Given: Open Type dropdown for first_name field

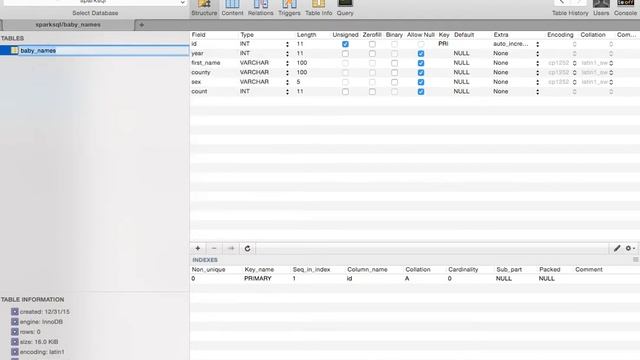Looking at the screenshot, I should [x=287, y=63].
